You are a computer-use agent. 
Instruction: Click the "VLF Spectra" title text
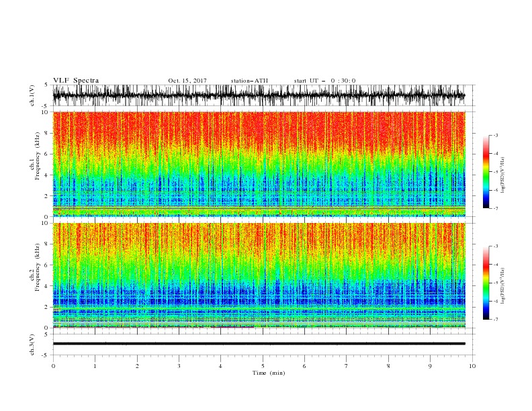(76, 81)
